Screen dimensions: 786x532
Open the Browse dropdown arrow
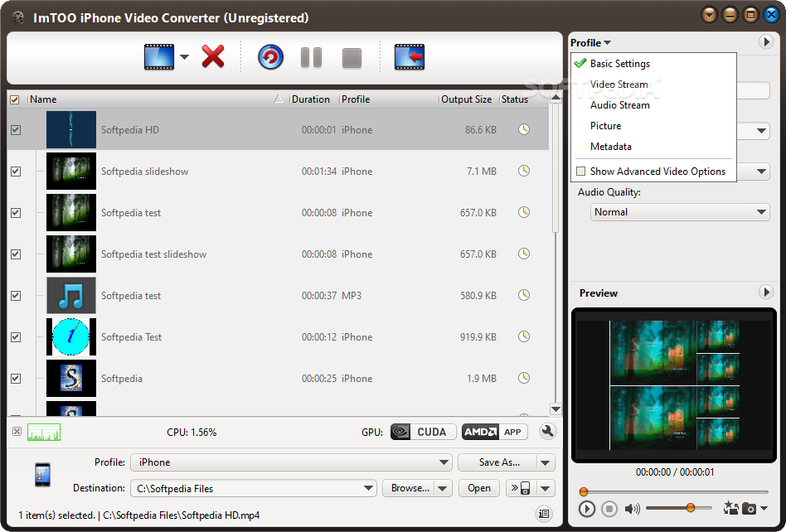click(x=443, y=488)
